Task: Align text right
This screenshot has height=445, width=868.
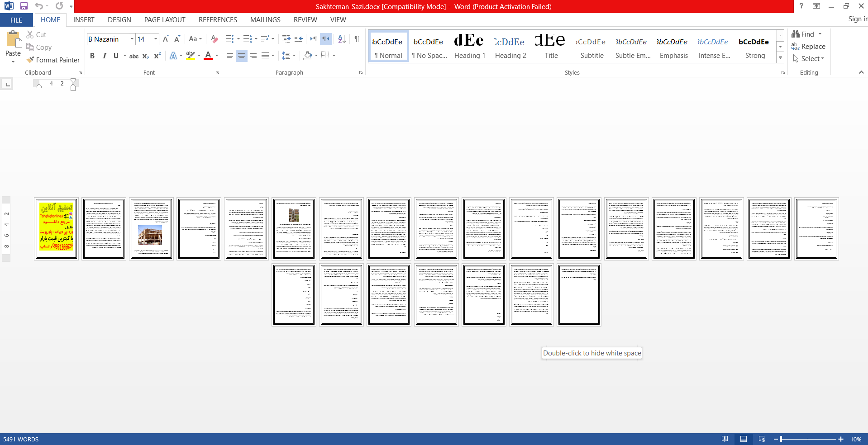Action: (253, 56)
